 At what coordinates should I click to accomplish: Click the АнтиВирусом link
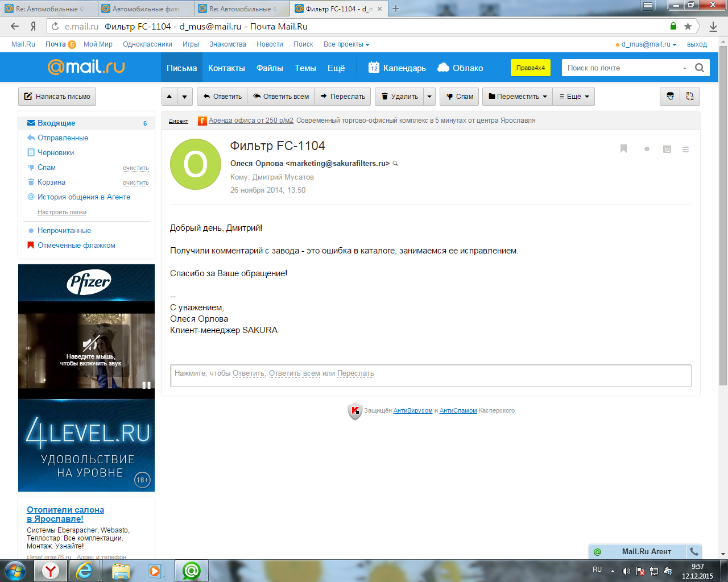pyautogui.click(x=413, y=410)
